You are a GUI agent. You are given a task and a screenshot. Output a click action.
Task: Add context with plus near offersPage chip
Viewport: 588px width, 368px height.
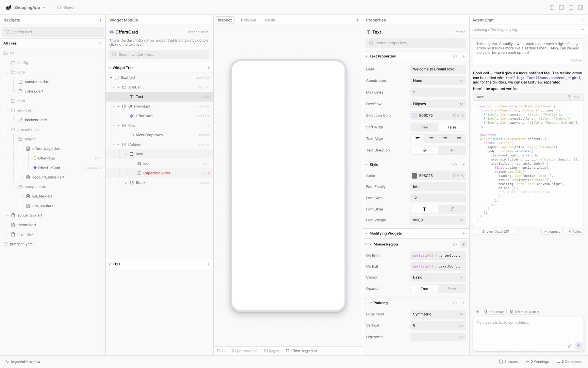click(477, 312)
